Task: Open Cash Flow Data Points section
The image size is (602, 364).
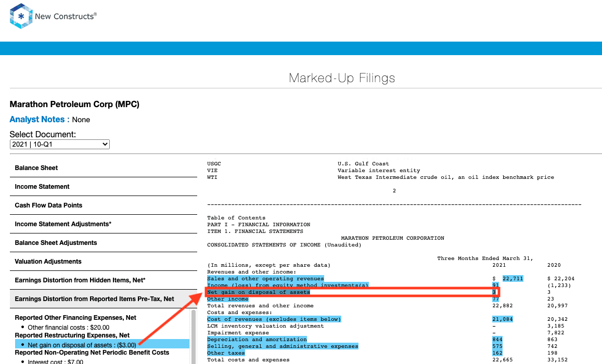Action: tap(103, 205)
